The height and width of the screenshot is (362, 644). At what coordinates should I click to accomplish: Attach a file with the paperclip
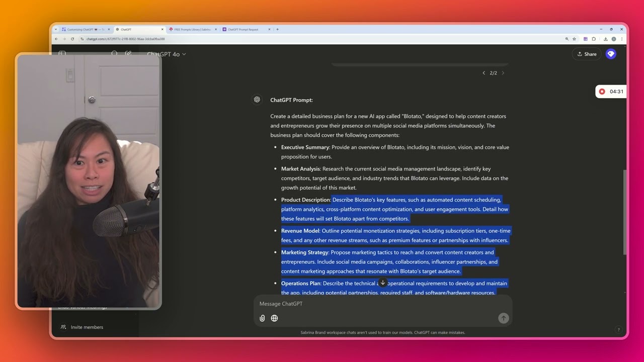coord(262,318)
